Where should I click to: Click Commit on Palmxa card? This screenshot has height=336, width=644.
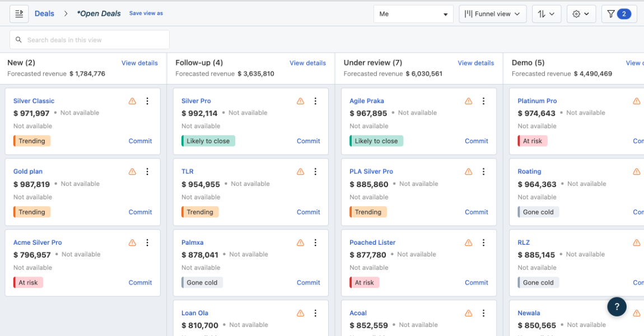point(308,283)
